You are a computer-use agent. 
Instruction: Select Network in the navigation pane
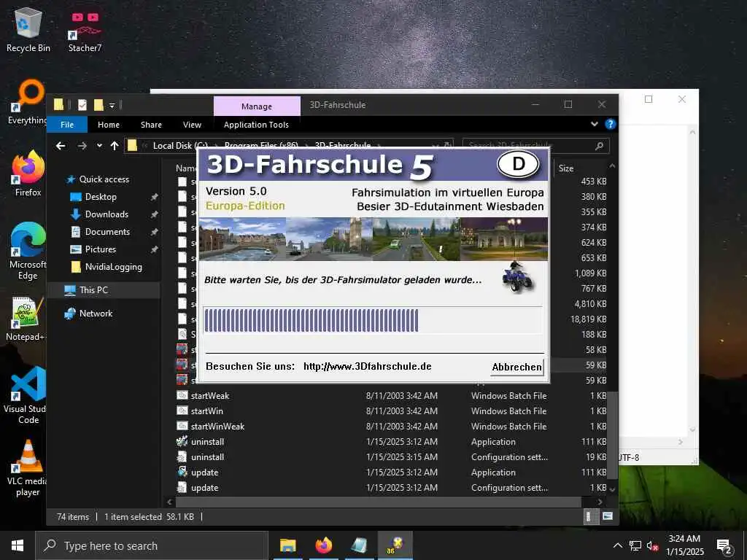click(x=96, y=314)
